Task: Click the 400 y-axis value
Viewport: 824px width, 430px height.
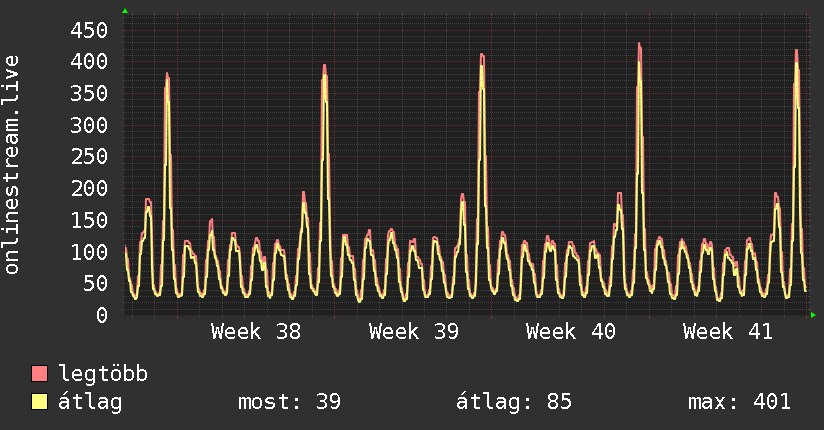Action: click(x=89, y=62)
